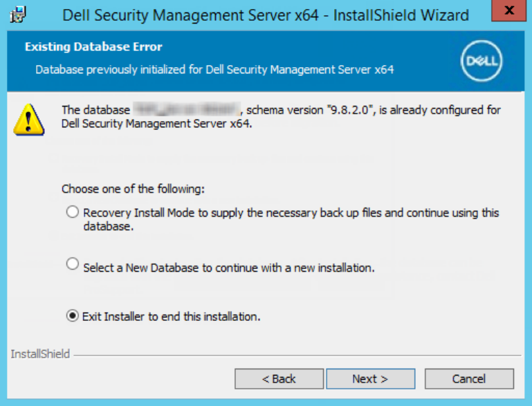Image resolution: width=532 pixels, height=406 pixels.
Task: Click the round Dell logo
Action: click(481, 61)
